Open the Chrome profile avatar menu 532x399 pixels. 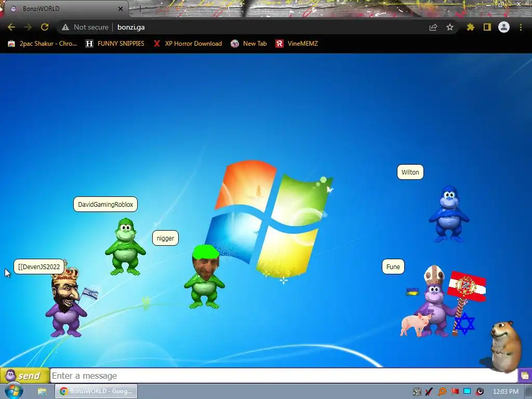click(504, 27)
